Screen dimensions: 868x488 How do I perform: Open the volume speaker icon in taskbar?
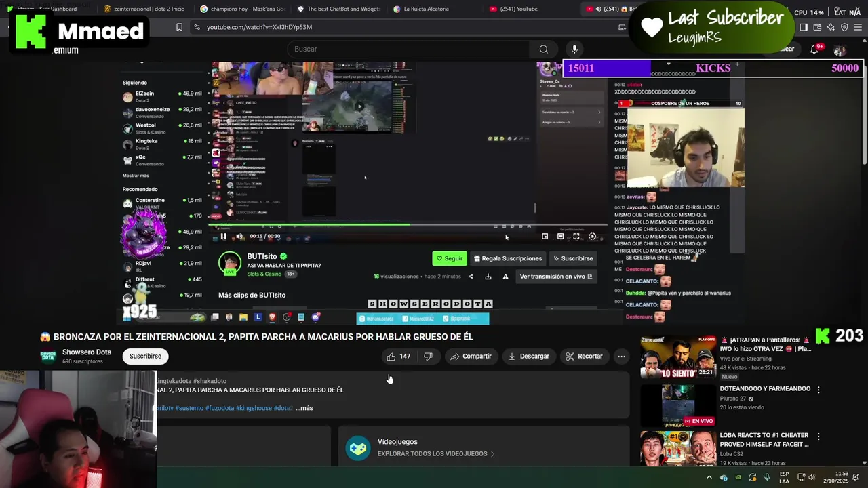[x=812, y=478]
